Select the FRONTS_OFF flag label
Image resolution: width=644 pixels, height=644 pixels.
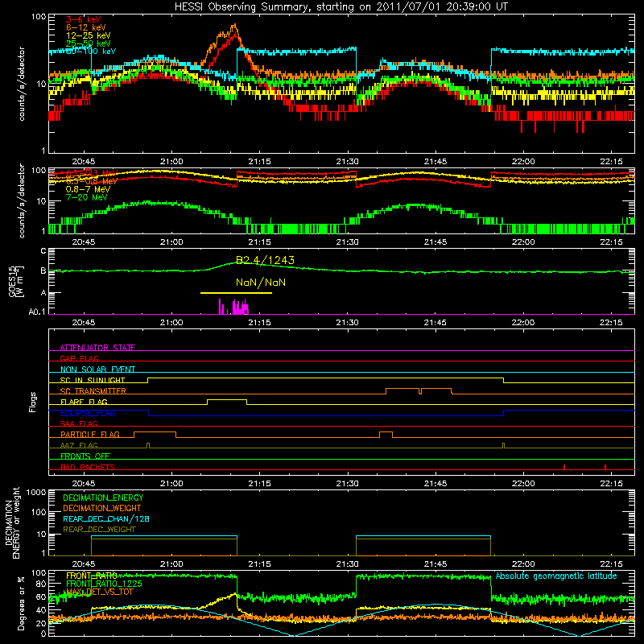click(x=85, y=456)
